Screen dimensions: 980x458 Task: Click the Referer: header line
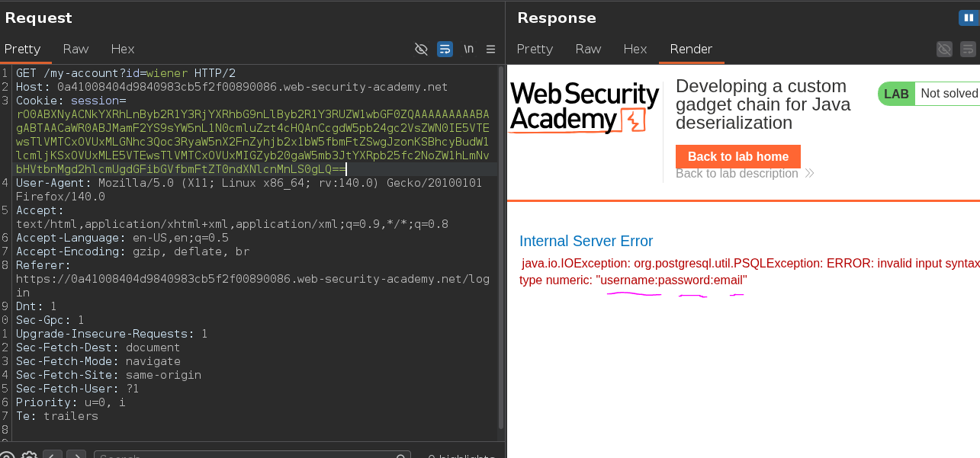(43, 265)
